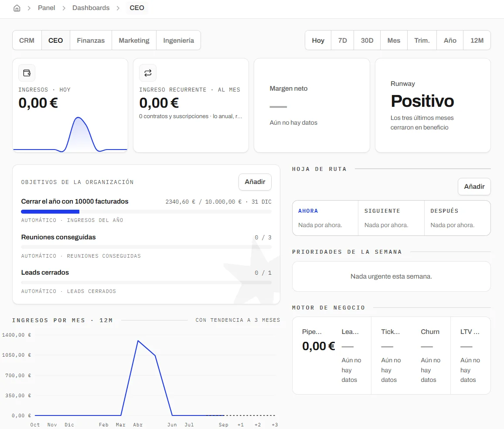This screenshot has height=429, width=504.
Task: Select the AHORA roadmap column
Action: point(325,218)
